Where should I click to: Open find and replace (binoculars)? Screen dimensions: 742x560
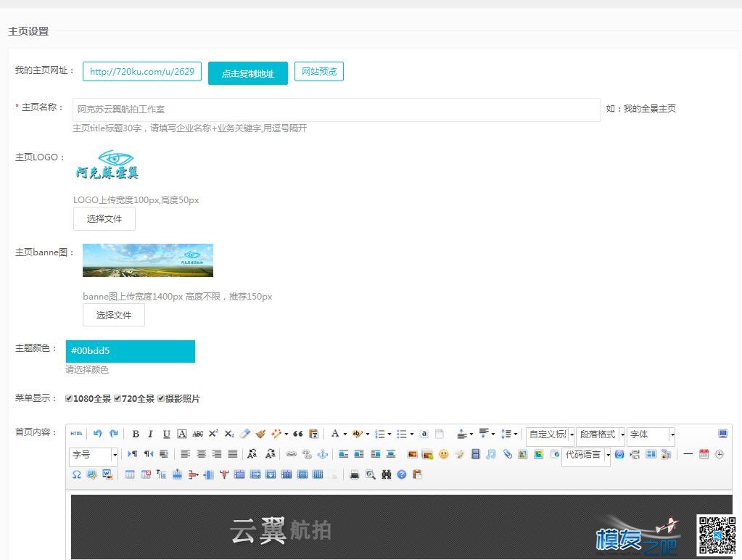pyautogui.click(x=386, y=474)
